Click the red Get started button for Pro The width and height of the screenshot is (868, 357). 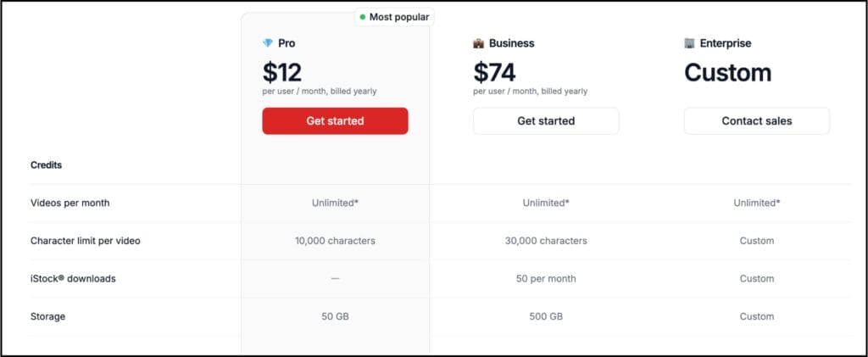tap(335, 120)
